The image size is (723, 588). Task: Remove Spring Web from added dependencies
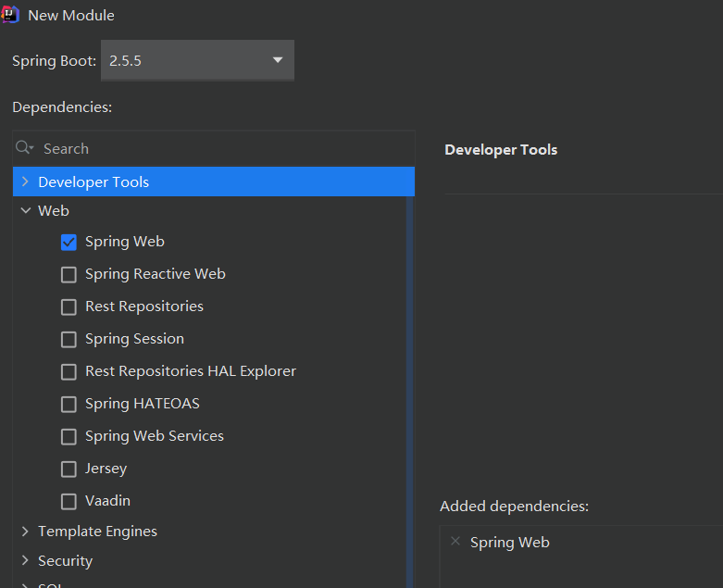click(x=455, y=541)
